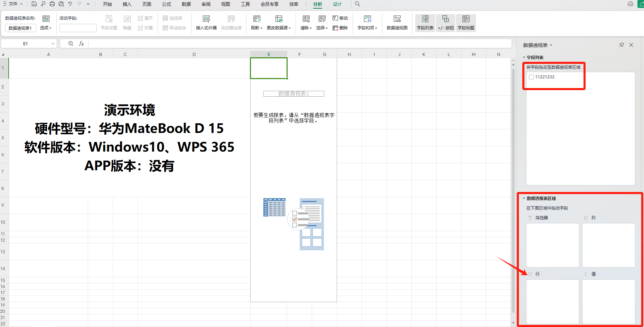The width and height of the screenshot is (644, 327).
Task: Check the 11221232 field checkbox
Action: [531, 77]
